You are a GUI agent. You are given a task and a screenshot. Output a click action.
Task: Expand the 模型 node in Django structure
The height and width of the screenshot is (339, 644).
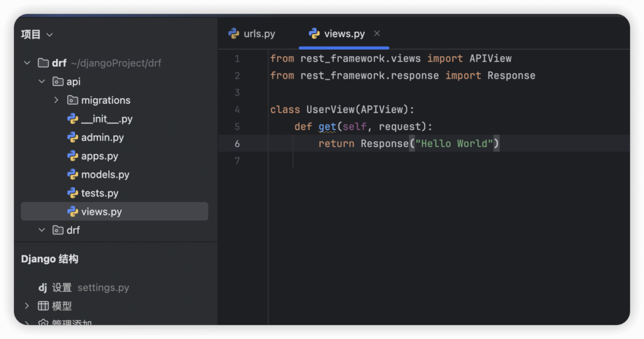click(x=26, y=306)
